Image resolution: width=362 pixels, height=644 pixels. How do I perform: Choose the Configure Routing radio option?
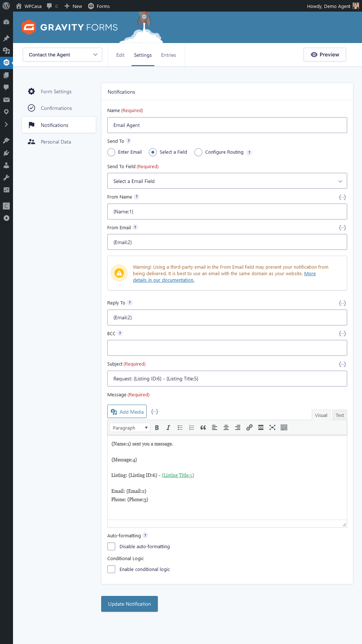point(198,152)
